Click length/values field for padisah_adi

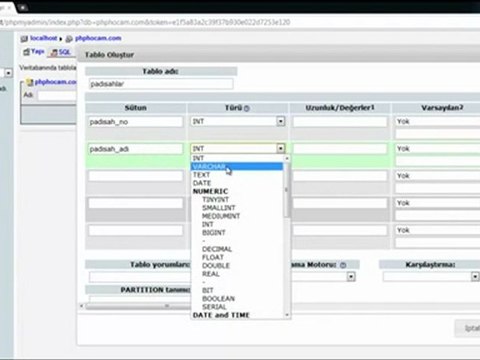[x=340, y=149]
